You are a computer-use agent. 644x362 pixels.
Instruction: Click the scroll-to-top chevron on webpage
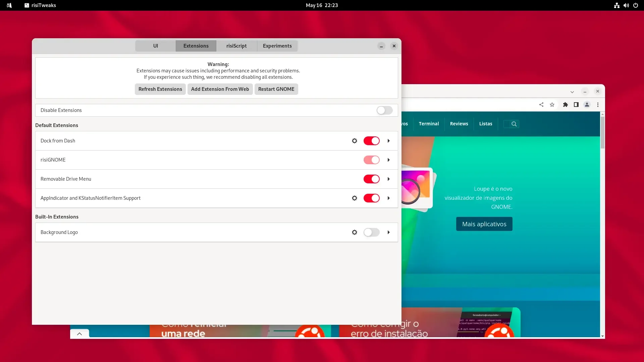tap(79, 334)
